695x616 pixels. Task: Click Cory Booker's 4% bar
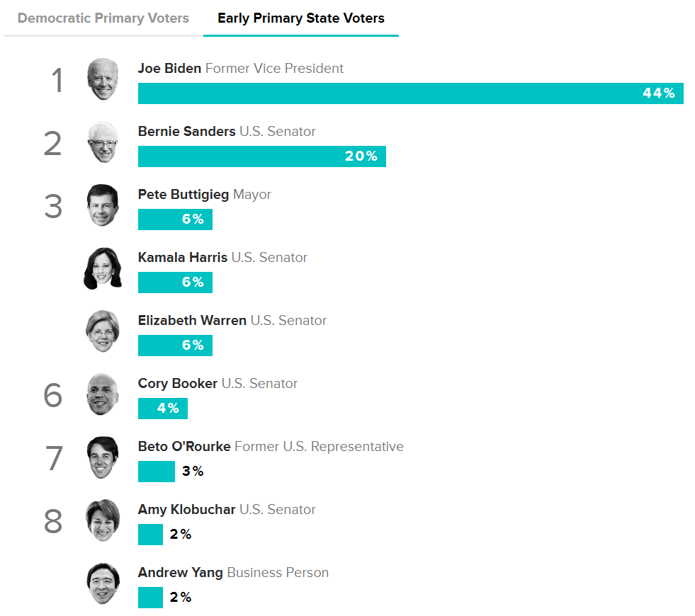pos(162,409)
